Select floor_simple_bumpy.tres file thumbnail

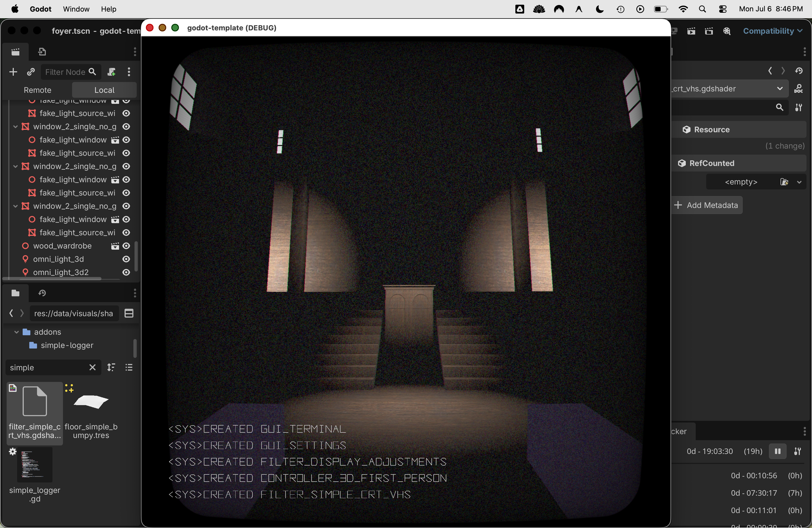91,402
